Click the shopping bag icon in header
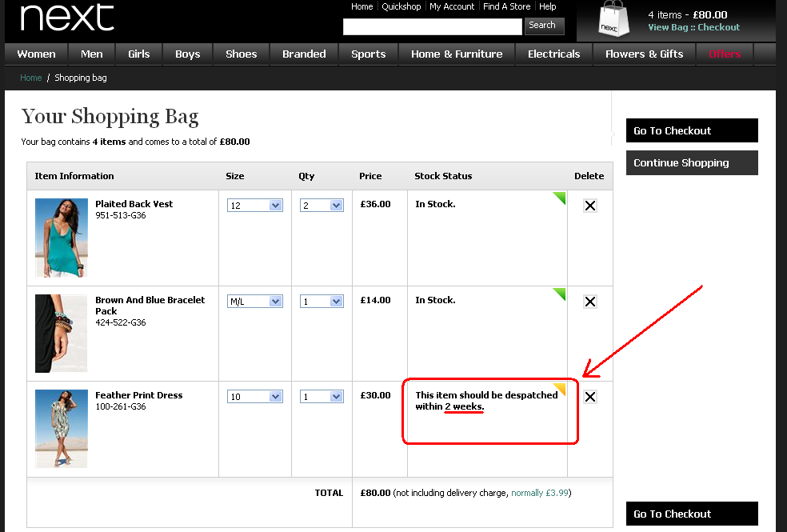Image resolution: width=787 pixels, height=532 pixels. pyautogui.click(x=613, y=19)
